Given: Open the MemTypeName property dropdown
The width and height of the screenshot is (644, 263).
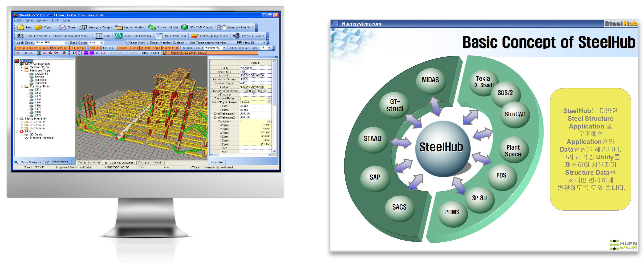Looking at the screenshot, I should tap(269, 102).
